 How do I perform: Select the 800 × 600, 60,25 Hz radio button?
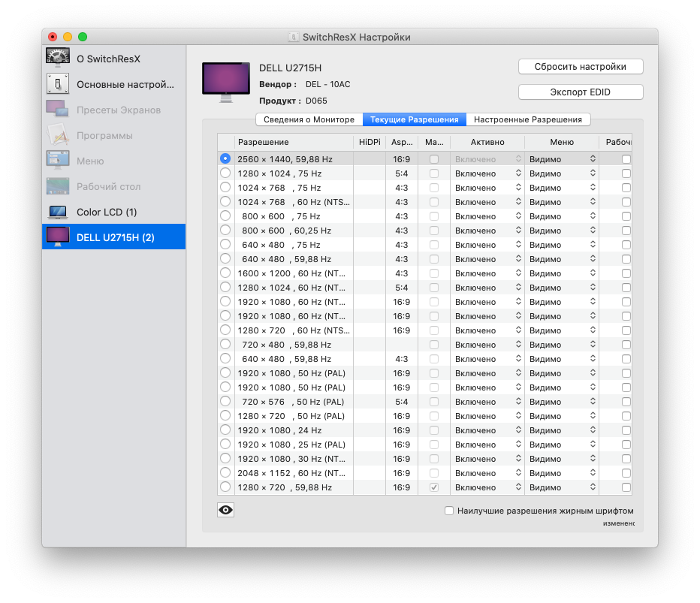[x=225, y=231]
